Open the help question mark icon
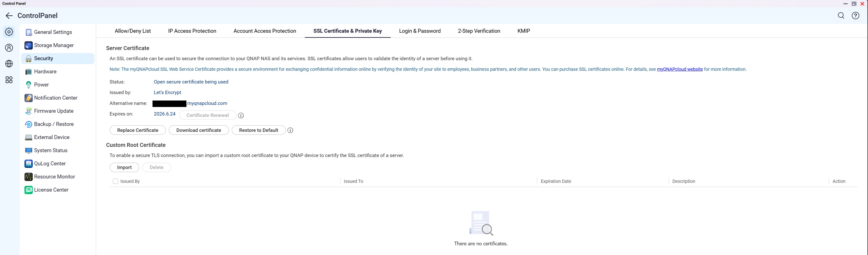The width and height of the screenshot is (868, 255). [855, 16]
